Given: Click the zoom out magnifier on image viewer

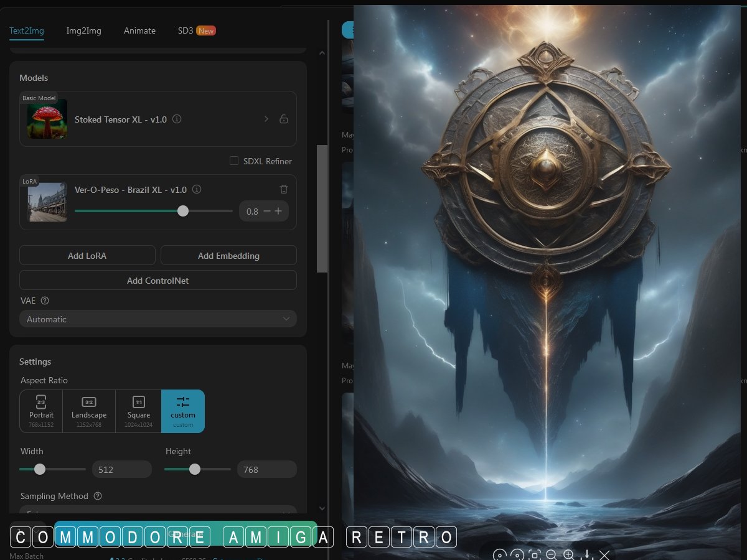Looking at the screenshot, I should click(551, 554).
